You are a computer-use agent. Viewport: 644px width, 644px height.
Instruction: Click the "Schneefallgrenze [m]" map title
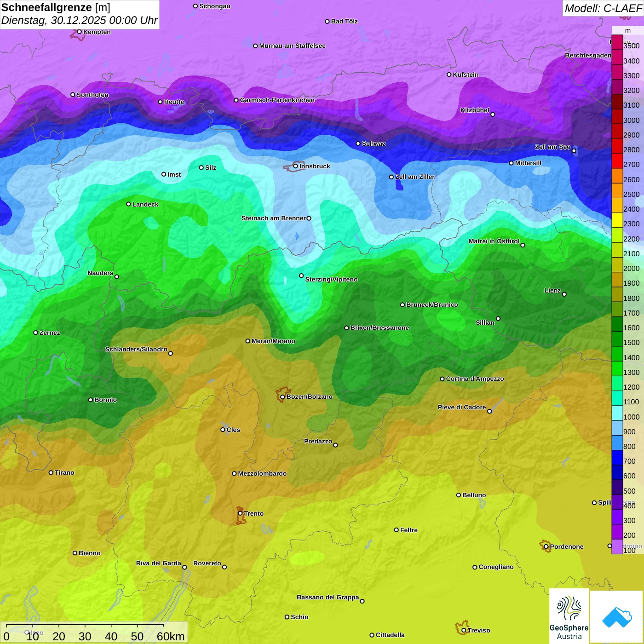pos(56,8)
